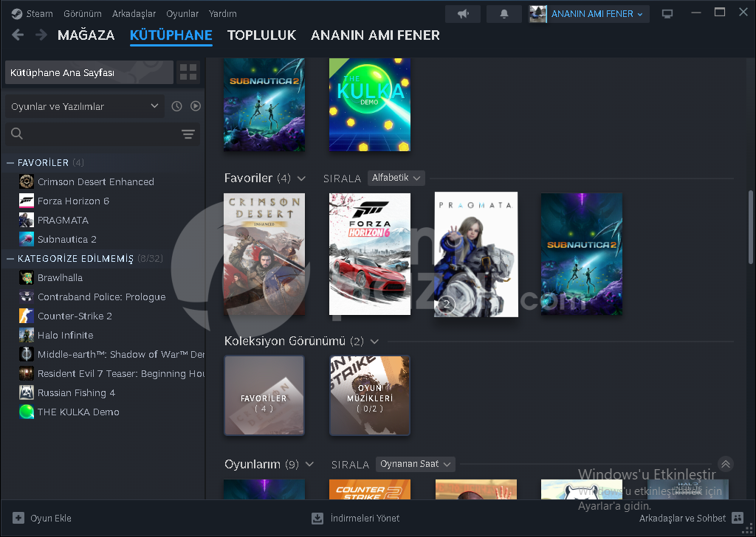Collapse the KATEGORİZE EDİLMEMİŞ category

click(x=10, y=259)
